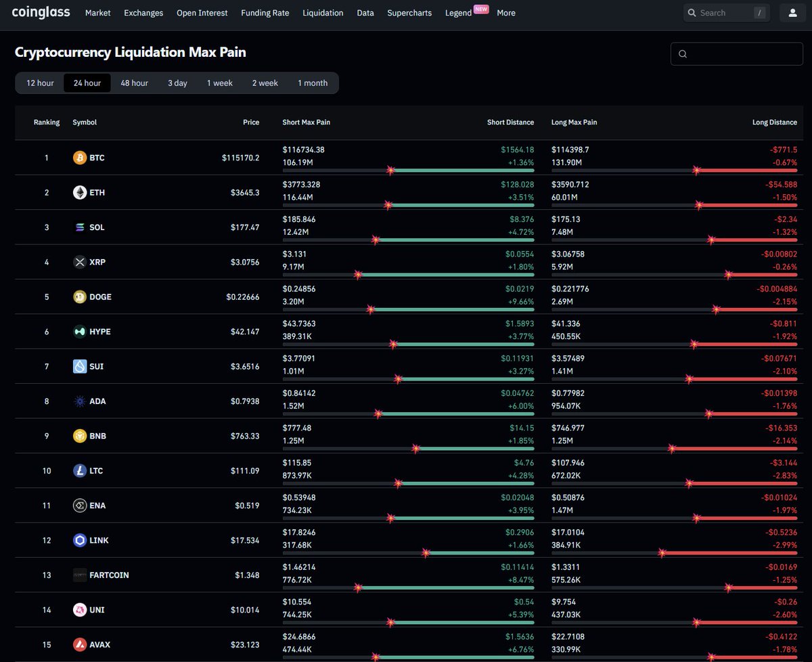Click the BTC long max pain marker

point(696,171)
